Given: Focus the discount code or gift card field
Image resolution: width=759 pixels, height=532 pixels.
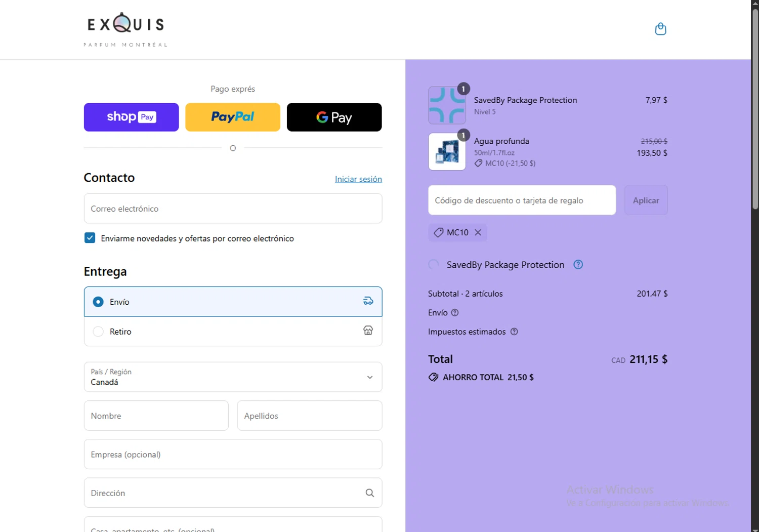Looking at the screenshot, I should point(522,200).
